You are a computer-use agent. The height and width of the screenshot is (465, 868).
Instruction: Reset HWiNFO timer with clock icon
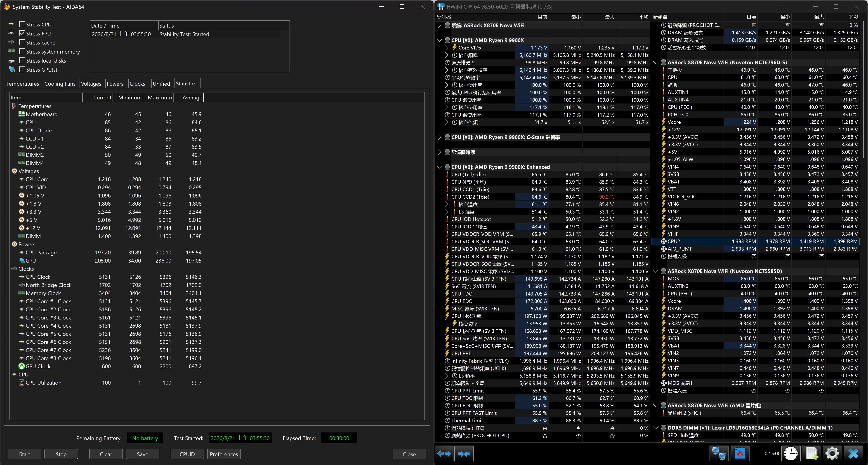tap(790, 453)
